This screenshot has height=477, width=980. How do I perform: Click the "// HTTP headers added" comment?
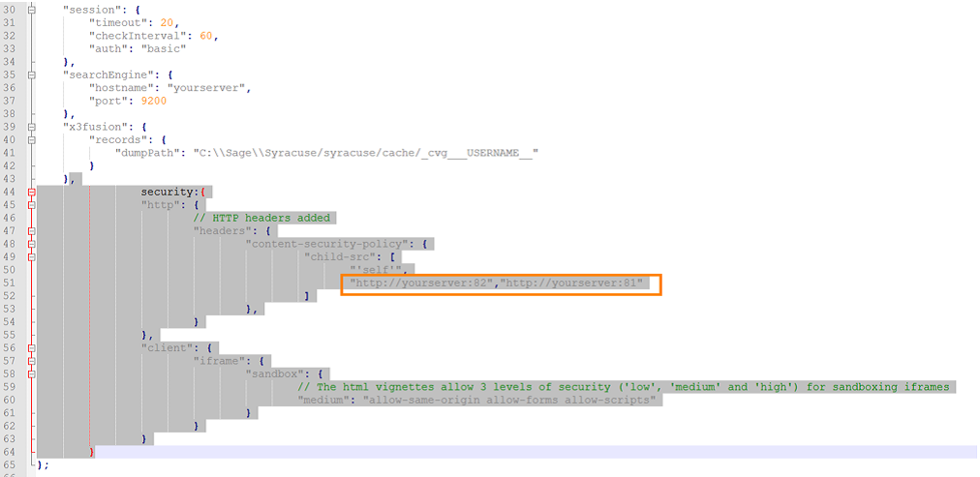264,218
